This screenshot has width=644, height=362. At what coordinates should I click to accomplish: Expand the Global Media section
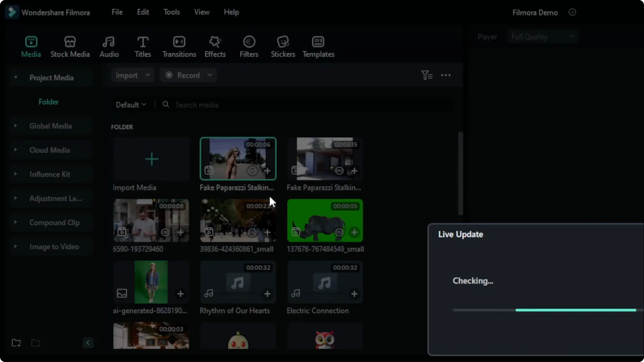(15, 126)
